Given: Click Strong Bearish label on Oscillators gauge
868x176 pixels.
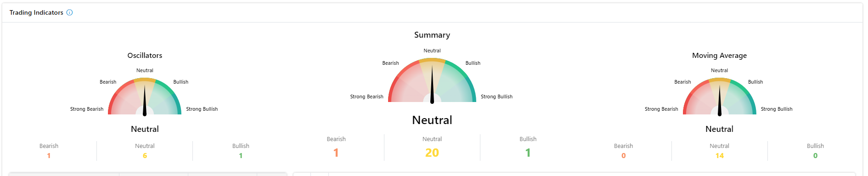Looking at the screenshot, I should coord(87,109).
